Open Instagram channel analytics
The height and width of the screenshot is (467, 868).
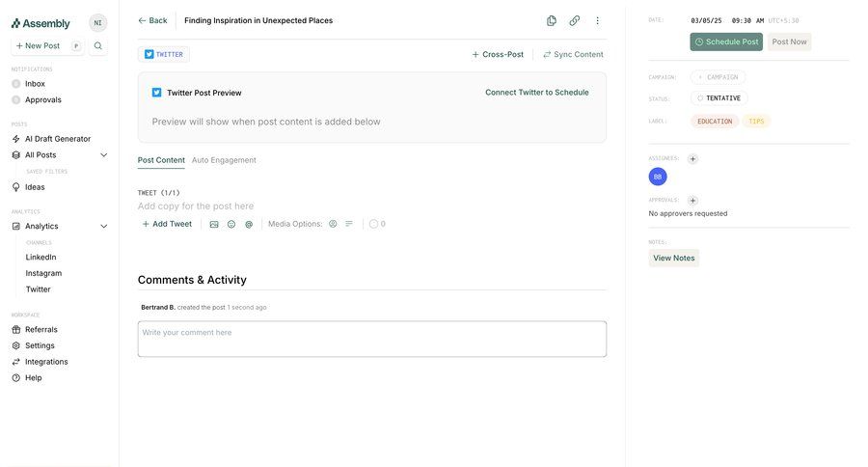[x=43, y=273]
